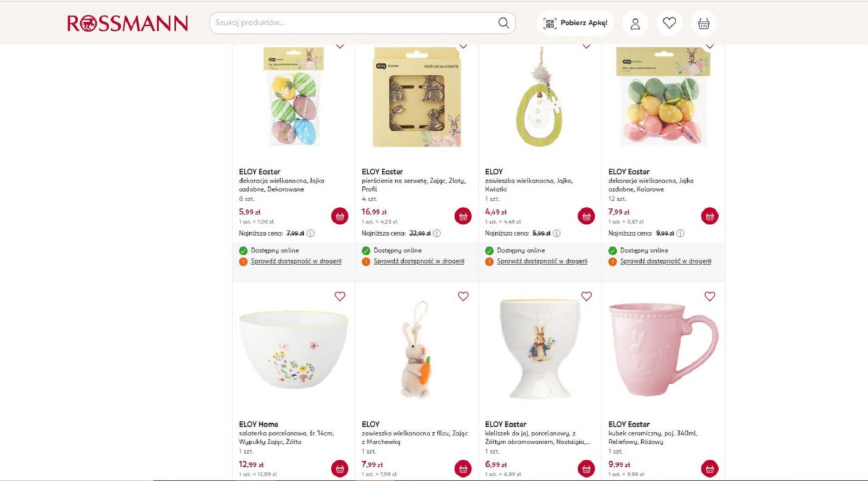Open the shopping basket icon in header
Screen dimensions: 868x481
[703, 23]
